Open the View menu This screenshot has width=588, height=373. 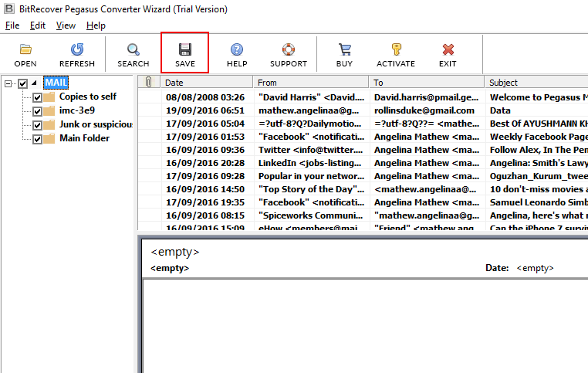click(x=66, y=25)
